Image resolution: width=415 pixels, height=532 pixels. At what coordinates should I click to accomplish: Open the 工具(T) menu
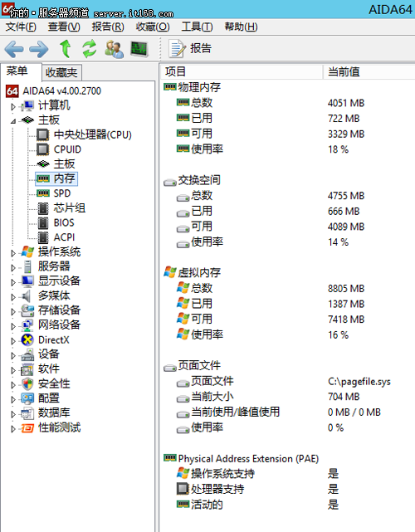pyautogui.click(x=197, y=27)
